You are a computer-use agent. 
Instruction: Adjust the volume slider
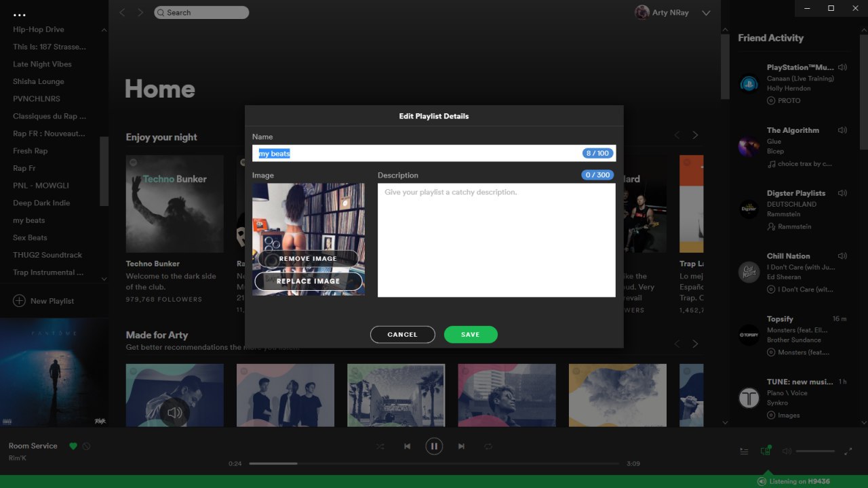pos(815,451)
